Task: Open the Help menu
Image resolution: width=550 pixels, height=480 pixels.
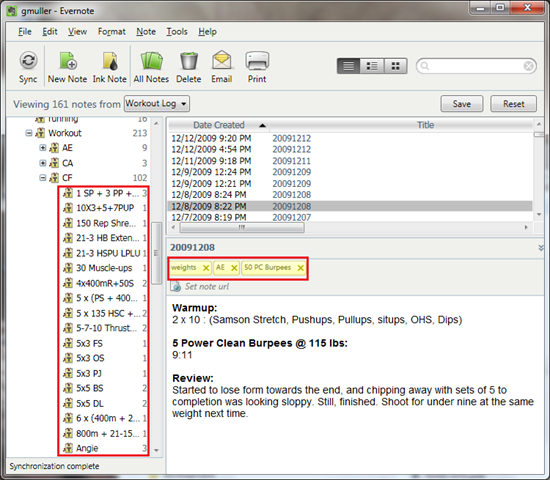Action: [x=207, y=32]
